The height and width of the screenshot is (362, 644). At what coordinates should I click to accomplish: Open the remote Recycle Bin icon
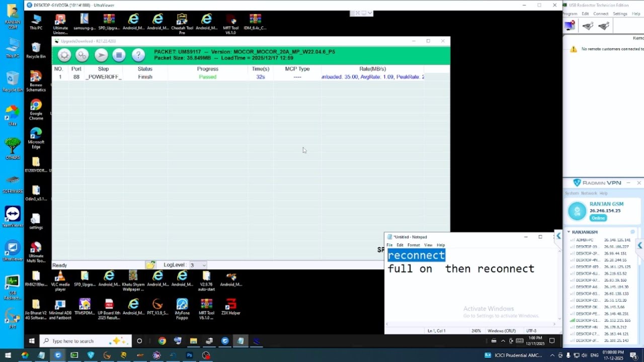click(36, 50)
